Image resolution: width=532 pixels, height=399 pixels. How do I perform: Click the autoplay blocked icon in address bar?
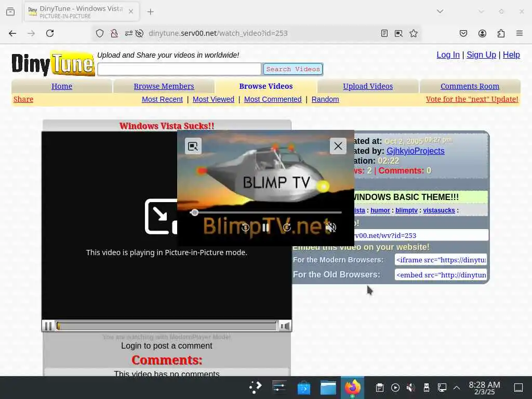pos(139,33)
